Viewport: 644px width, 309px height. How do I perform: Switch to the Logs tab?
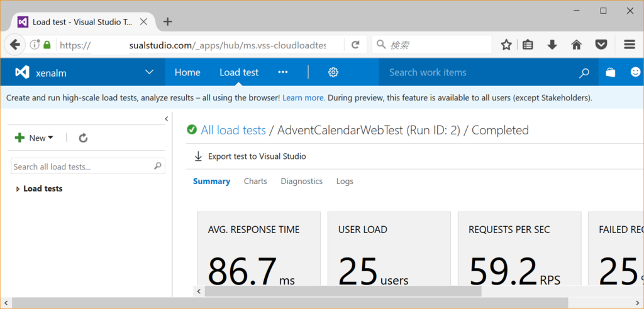click(x=345, y=181)
